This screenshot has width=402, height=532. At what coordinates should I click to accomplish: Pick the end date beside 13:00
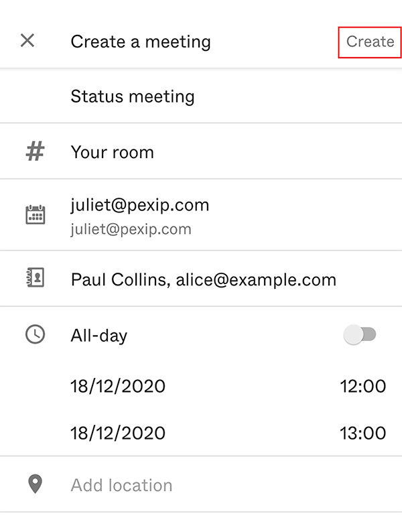[117, 433]
